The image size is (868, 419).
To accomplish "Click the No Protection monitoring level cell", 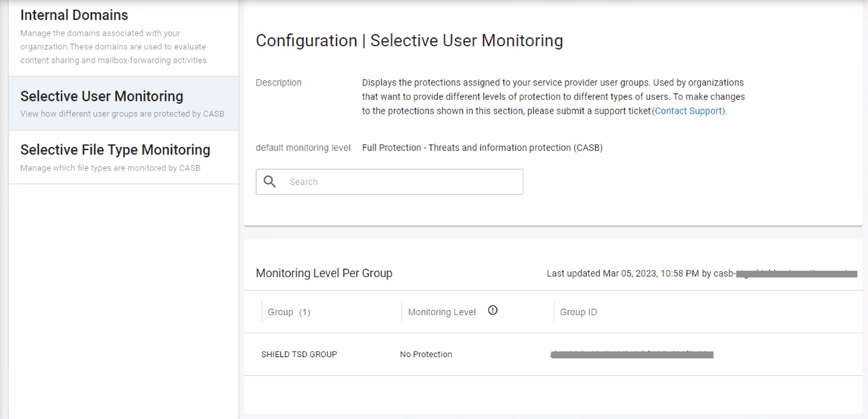I will [426, 354].
